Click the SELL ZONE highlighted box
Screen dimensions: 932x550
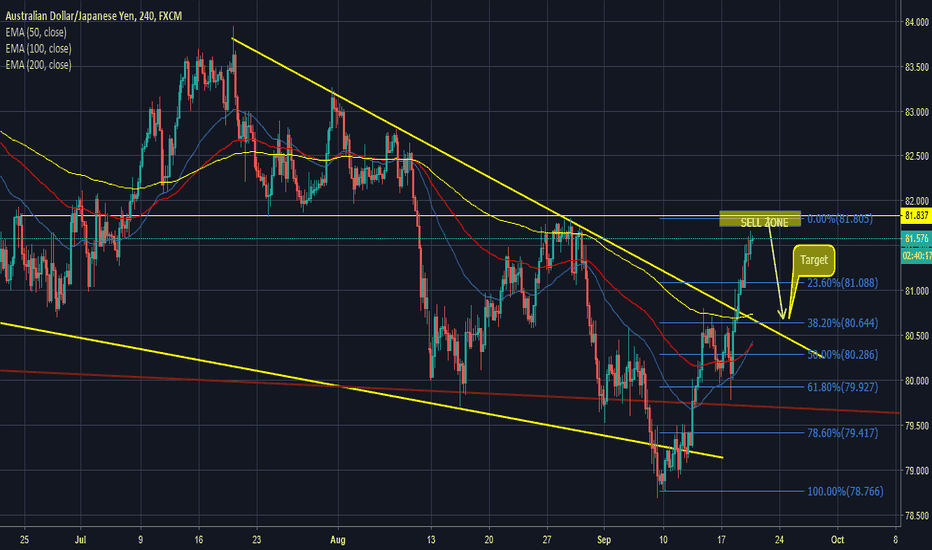point(760,219)
